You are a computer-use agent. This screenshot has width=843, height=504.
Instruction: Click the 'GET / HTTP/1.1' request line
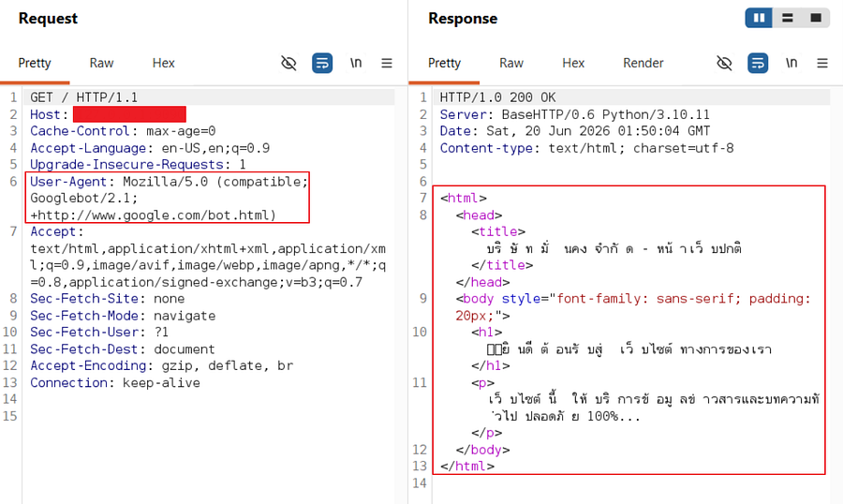pyautogui.click(x=84, y=97)
